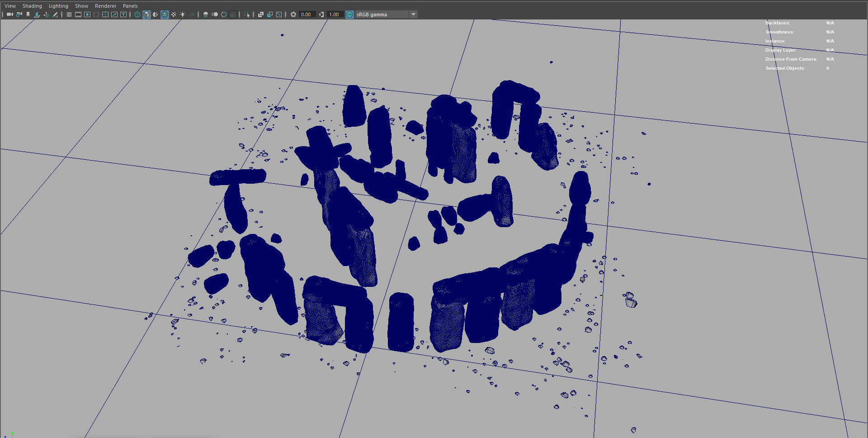Toggle Wireframe on Shaded
Image resolution: width=868 pixels, height=438 pixels.
pyautogui.click(x=165, y=14)
